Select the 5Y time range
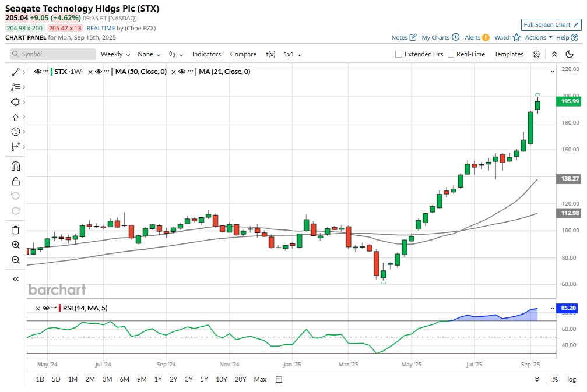The image size is (587, 392). (x=204, y=379)
